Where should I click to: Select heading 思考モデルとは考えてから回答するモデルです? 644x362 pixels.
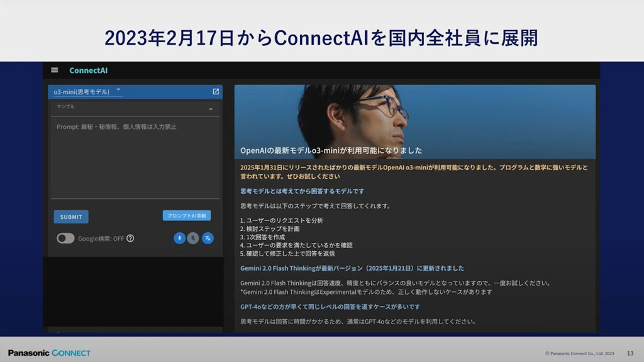303,191
